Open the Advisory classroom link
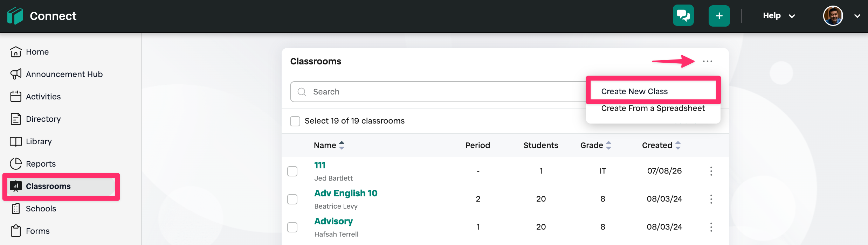868x245 pixels. pyautogui.click(x=333, y=221)
